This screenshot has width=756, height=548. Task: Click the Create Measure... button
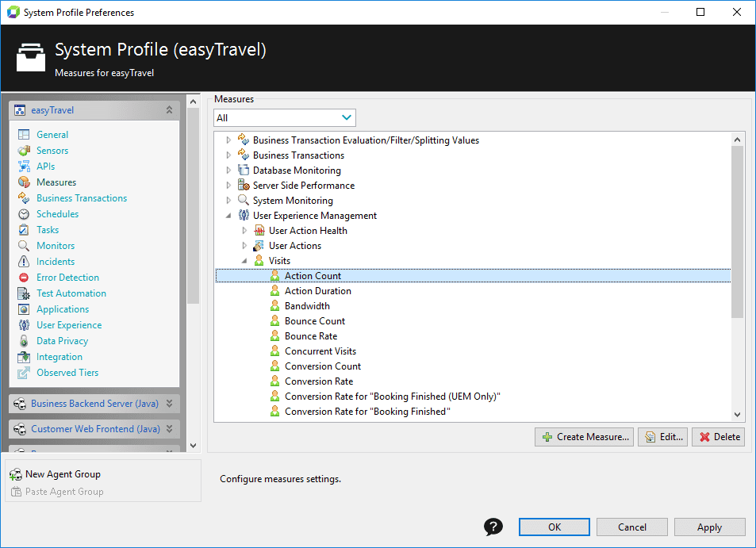pos(584,437)
